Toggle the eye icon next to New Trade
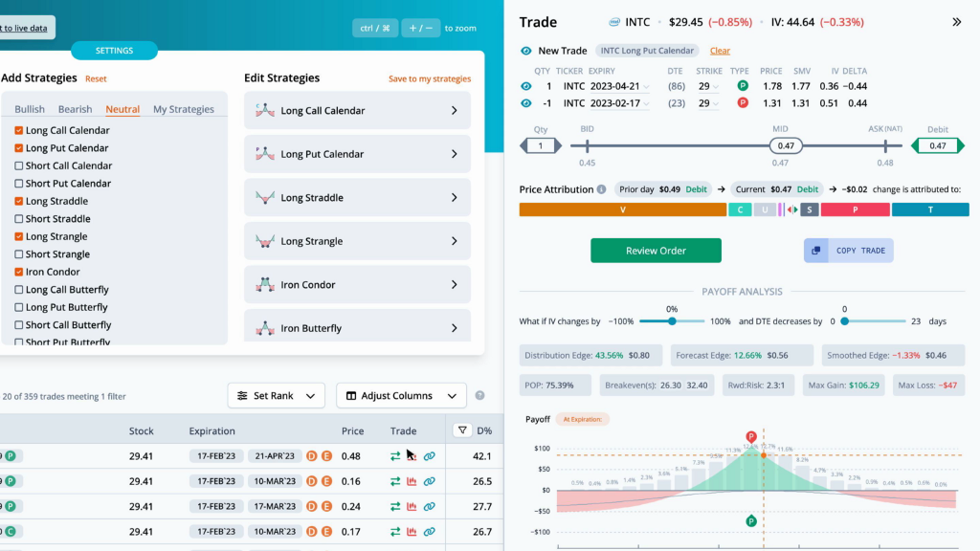Image resolution: width=980 pixels, height=551 pixels. 526,51
